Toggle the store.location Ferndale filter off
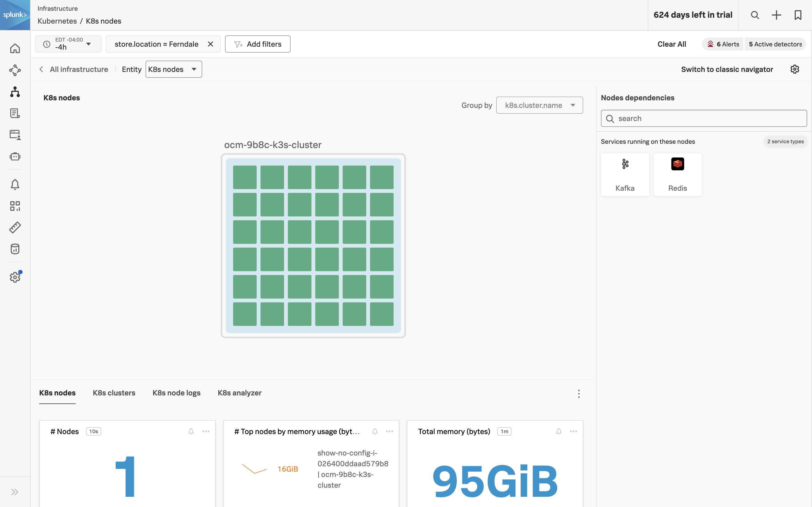The height and width of the screenshot is (507, 812). 211,43
